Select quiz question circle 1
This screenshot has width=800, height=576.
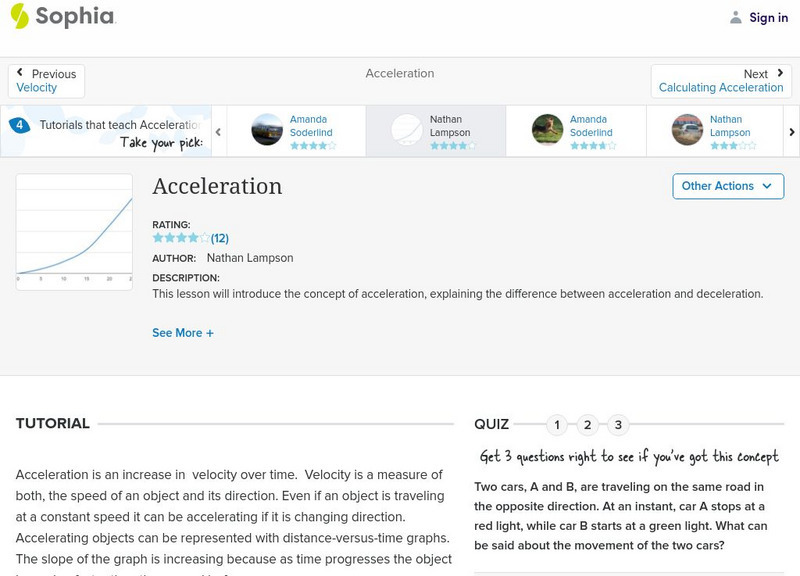click(x=557, y=424)
